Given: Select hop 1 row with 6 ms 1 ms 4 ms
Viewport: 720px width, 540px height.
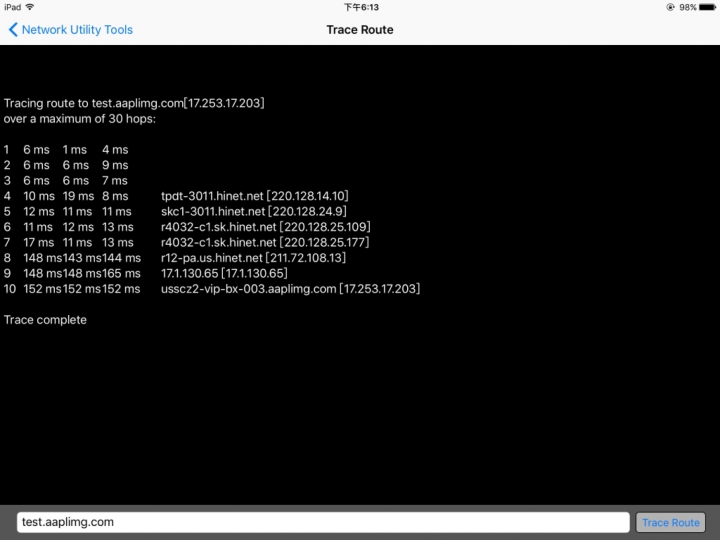Looking at the screenshot, I should coord(66,150).
